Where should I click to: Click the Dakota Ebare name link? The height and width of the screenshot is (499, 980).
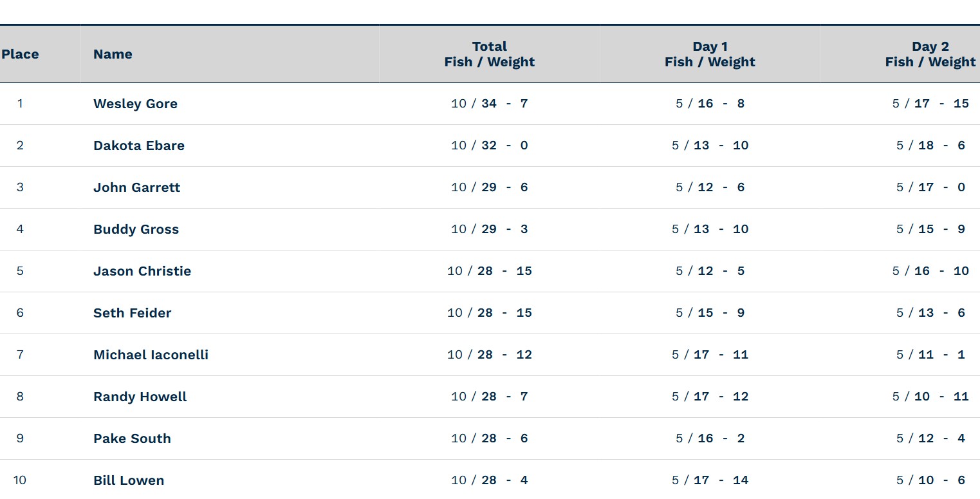[x=139, y=146]
